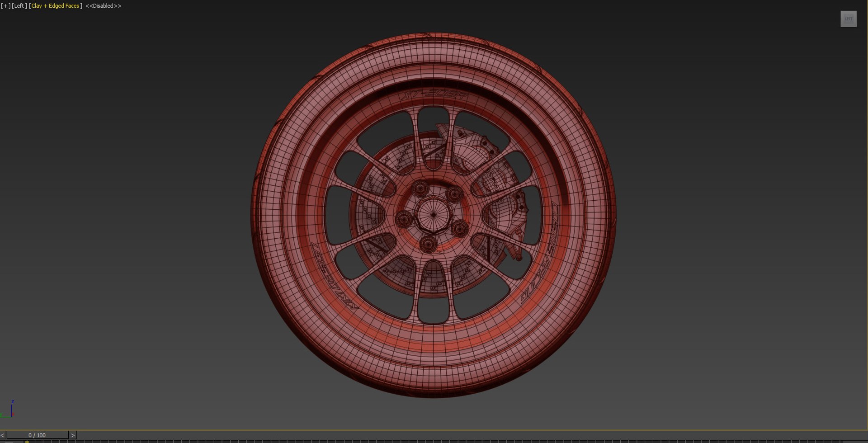Step the time slider to the previous frame

coord(3,435)
